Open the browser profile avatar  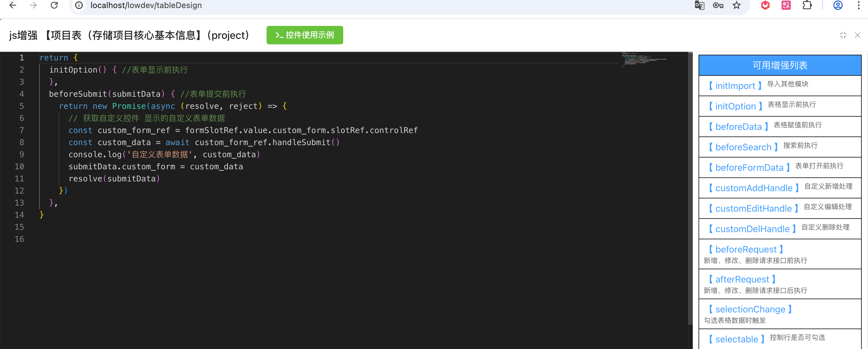[838, 5]
